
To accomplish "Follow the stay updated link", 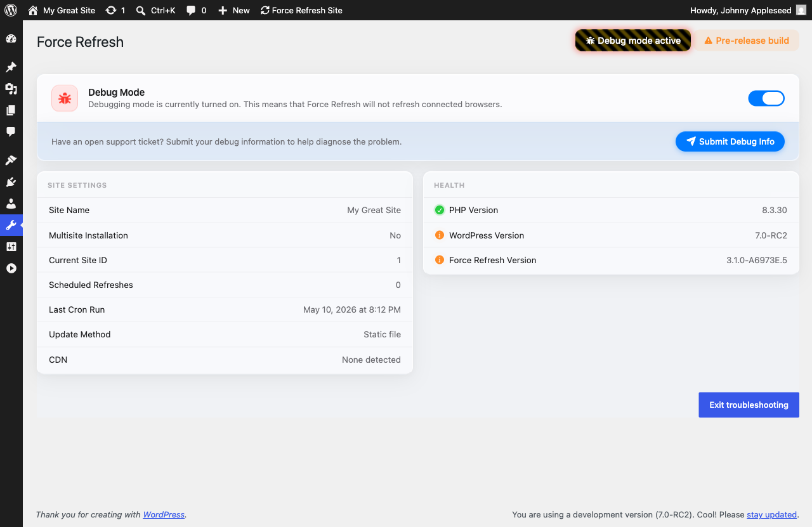I will (x=771, y=514).
